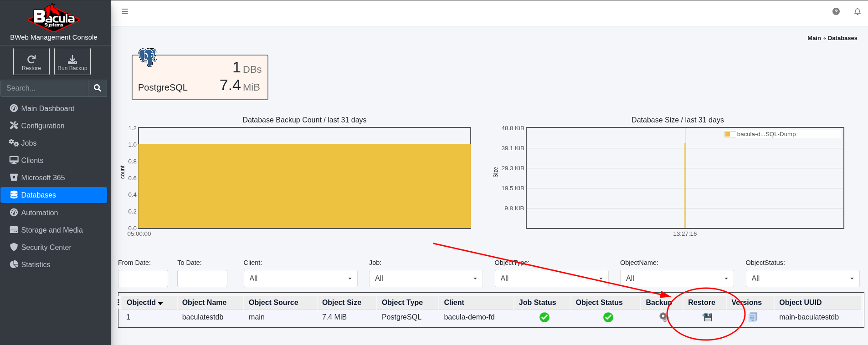Viewport: 868px width, 345px height.
Task: Click the From Date input field
Action: pos(143,279)
